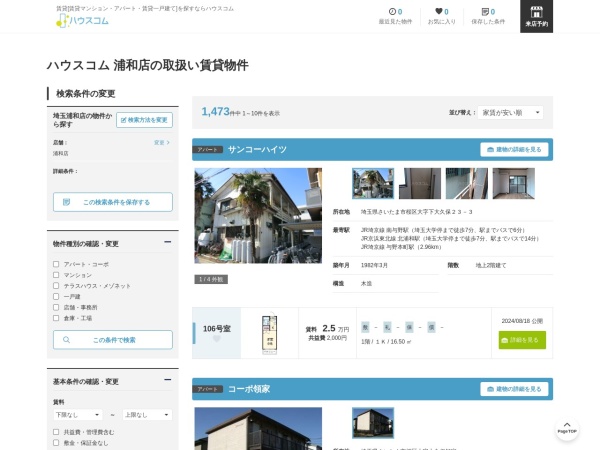
Task: Click 1982年3月 build date text
Action: [374, 265]
